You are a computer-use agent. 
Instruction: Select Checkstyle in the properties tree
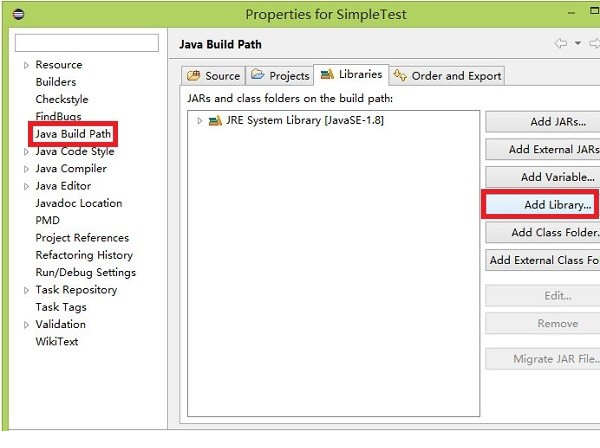62,99
